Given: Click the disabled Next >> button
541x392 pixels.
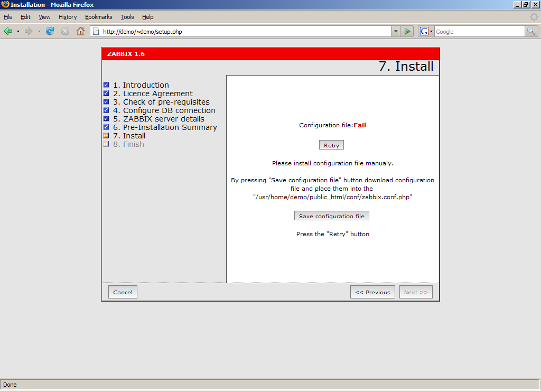Looking at the screenshot, I should [416, 292].
